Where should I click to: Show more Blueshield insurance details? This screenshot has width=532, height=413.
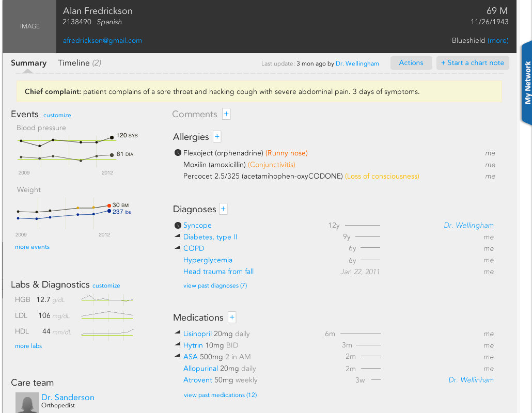pyautogui.click(x=498, y=41)
